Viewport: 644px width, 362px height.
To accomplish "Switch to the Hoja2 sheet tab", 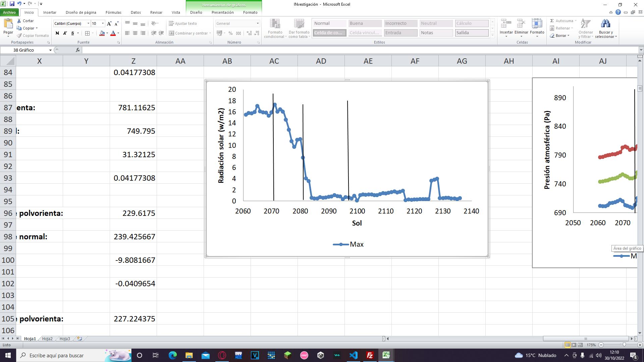I will 47,339.
